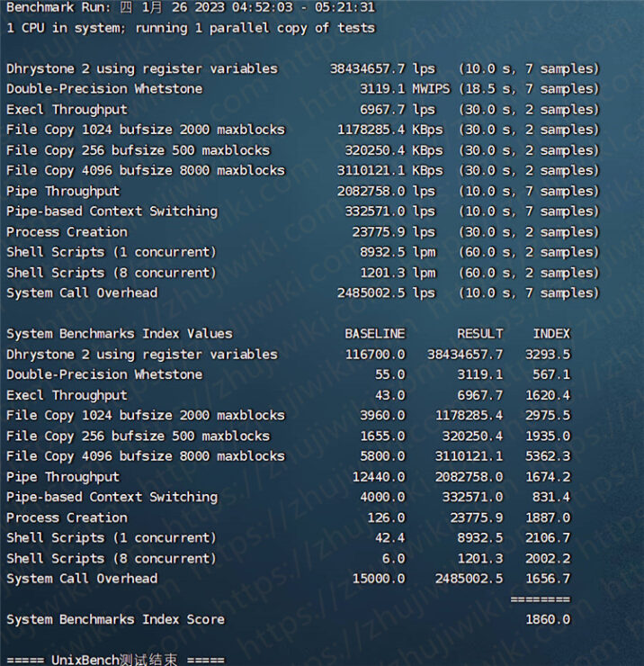
Task: Select File Copy 4096 index 5362.3
Action: click(x=548, y=456)
